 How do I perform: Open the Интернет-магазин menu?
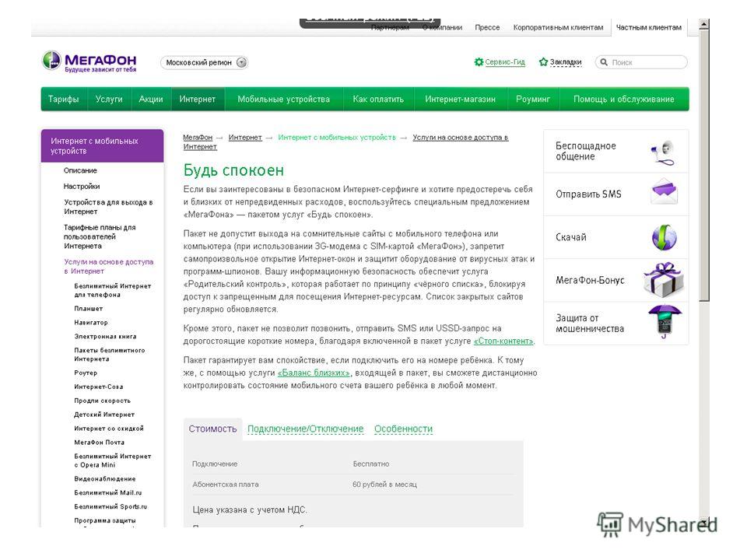(460, 99)
